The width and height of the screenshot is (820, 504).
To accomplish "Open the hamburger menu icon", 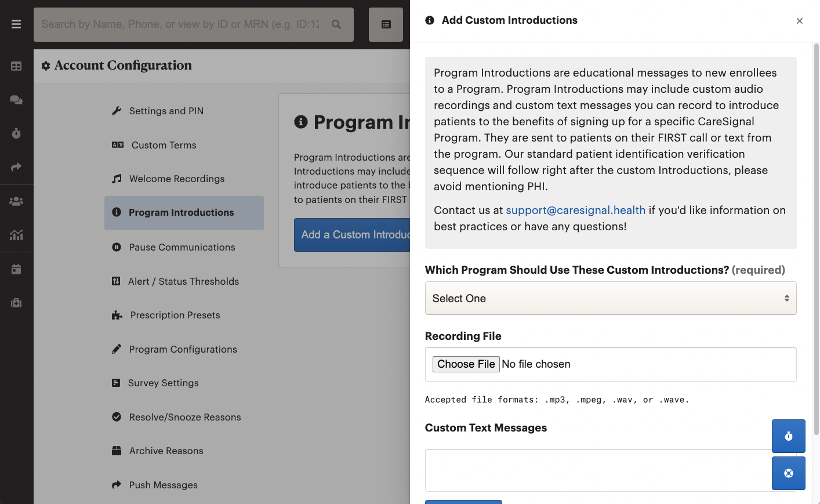I will tap(16, 24).
